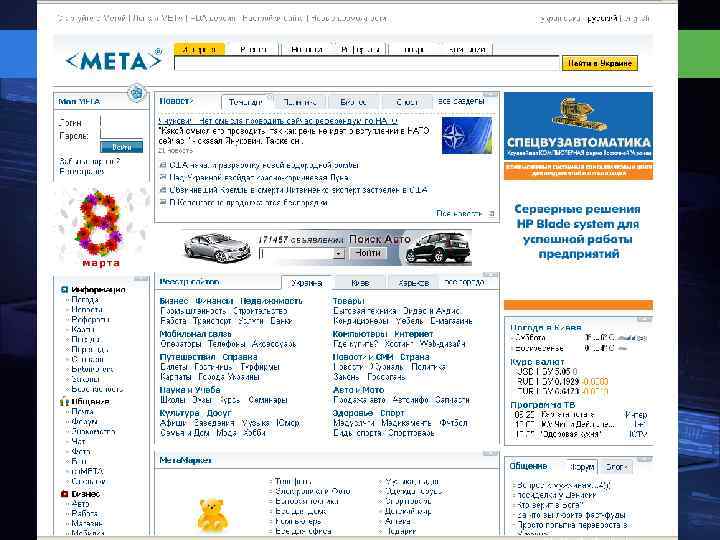Click the Погода link in the Информация sidebar
Image resolution: width=720 pixels, height=540 pixels.
(85, 300)
